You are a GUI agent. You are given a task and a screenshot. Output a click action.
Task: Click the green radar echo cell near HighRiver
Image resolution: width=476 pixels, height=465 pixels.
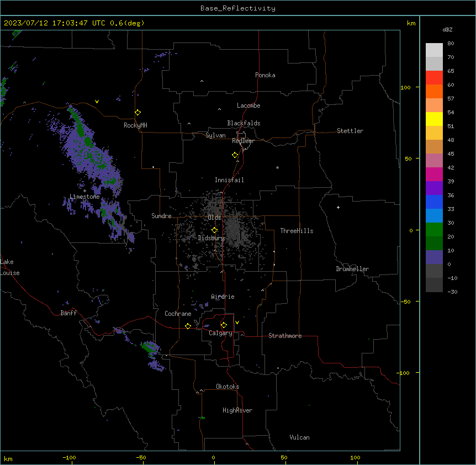pyautogui.click(x=202, y=418)
